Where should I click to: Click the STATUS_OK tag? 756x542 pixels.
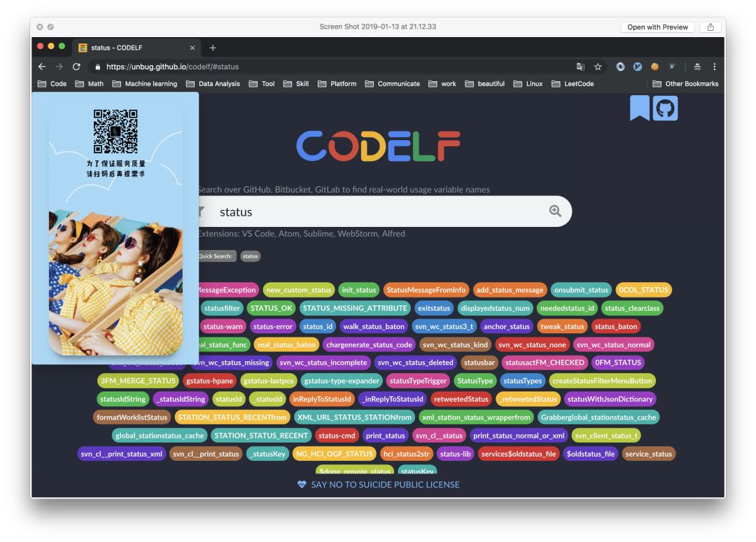tap(272, 308)
